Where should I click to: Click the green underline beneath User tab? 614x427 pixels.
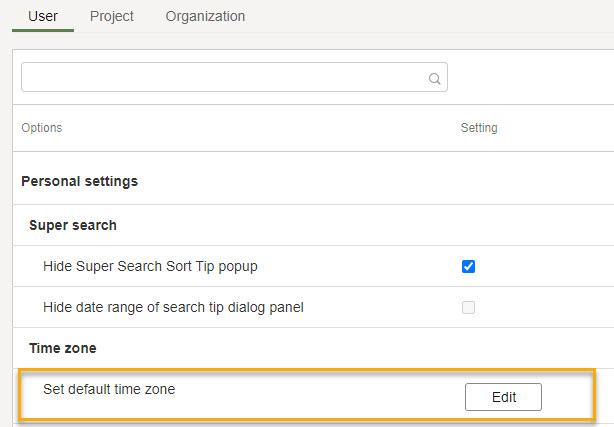coord(43,30)
